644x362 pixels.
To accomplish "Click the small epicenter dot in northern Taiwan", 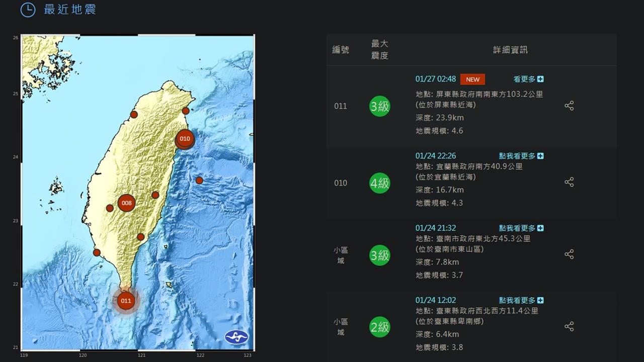I will [x=133, y=115].
